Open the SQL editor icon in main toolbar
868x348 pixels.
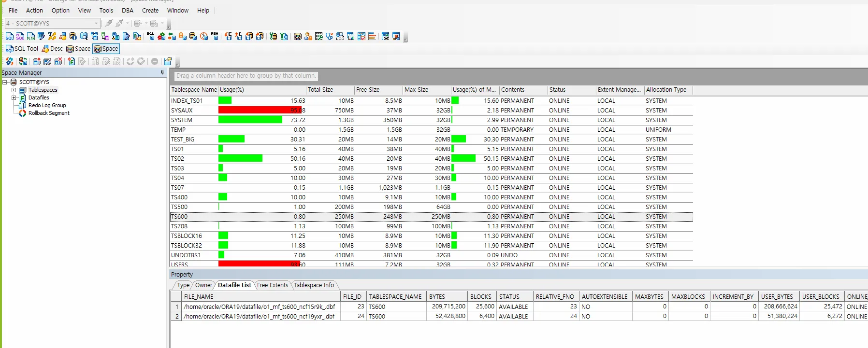click(10, 36)
